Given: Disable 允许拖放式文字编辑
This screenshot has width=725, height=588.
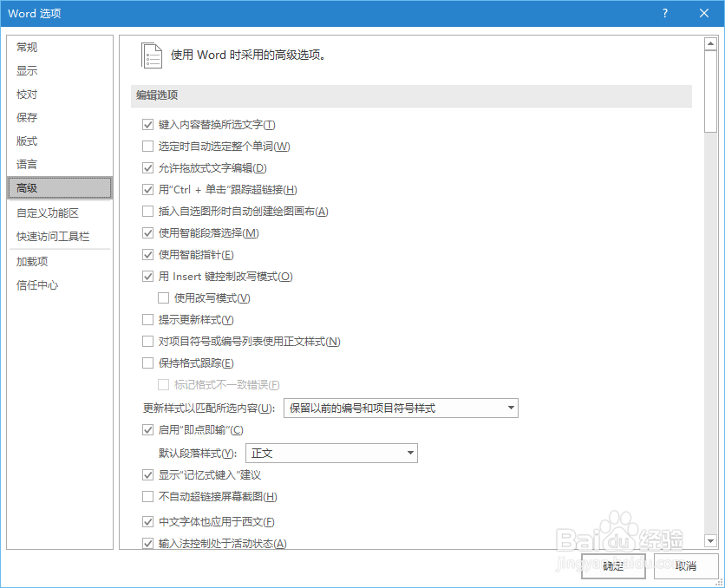Looking at the screenshot, I should pyautogui.click(x=148, y=167).
